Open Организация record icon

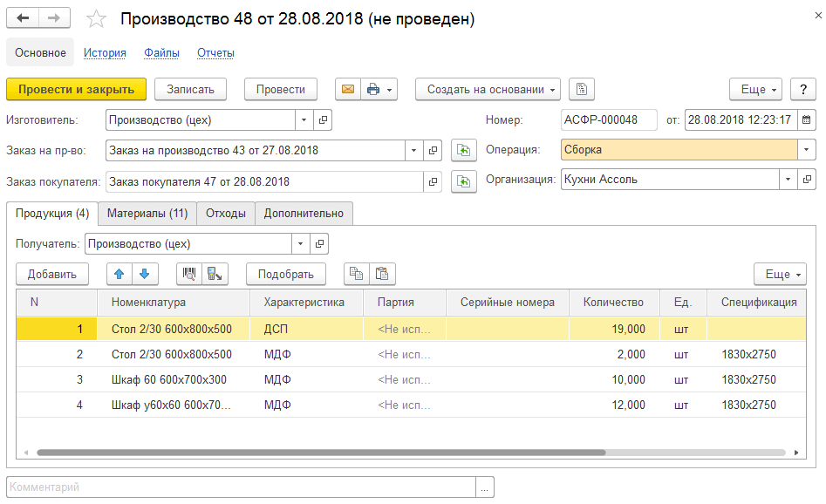coord(807,180)
